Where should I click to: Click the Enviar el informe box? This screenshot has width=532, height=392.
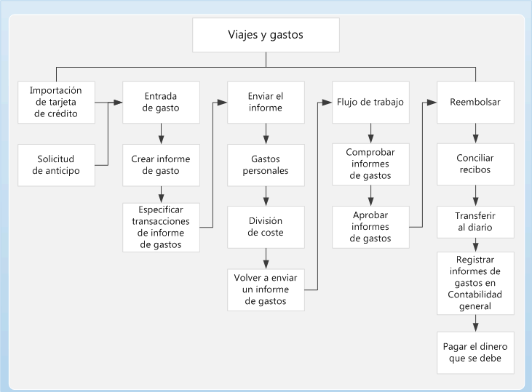click(x=265, y=102)
